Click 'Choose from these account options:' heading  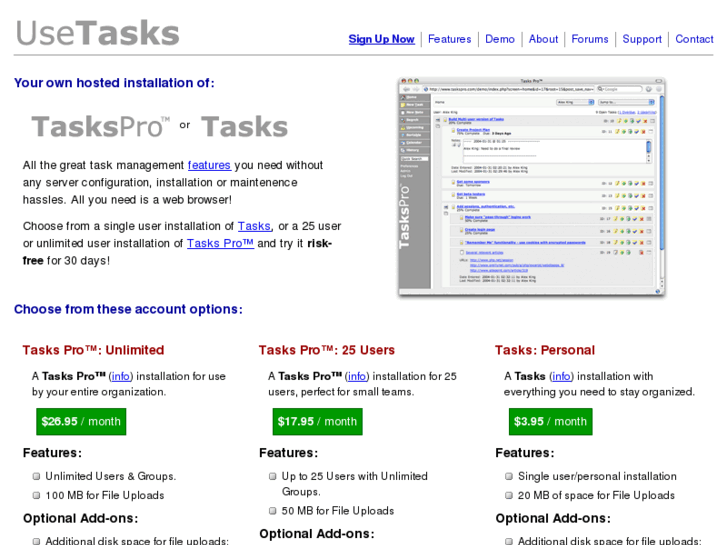128,309
